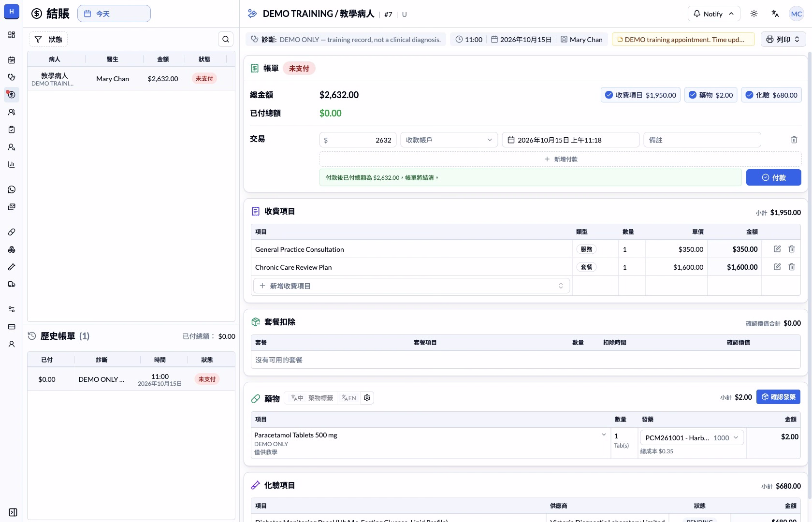Open the 收款帳戶 account dropdown
The width and height of the screenshot is (812, 522).
(x=449, y=140)
